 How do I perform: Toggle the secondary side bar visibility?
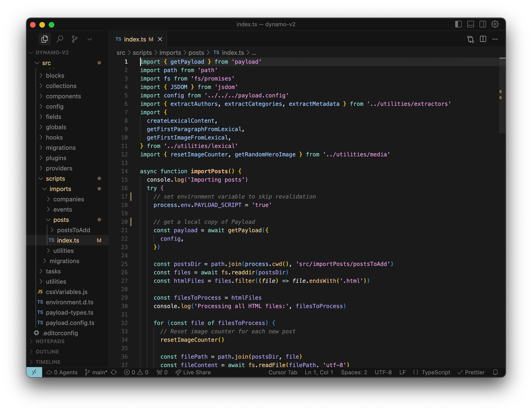point(483,24)
